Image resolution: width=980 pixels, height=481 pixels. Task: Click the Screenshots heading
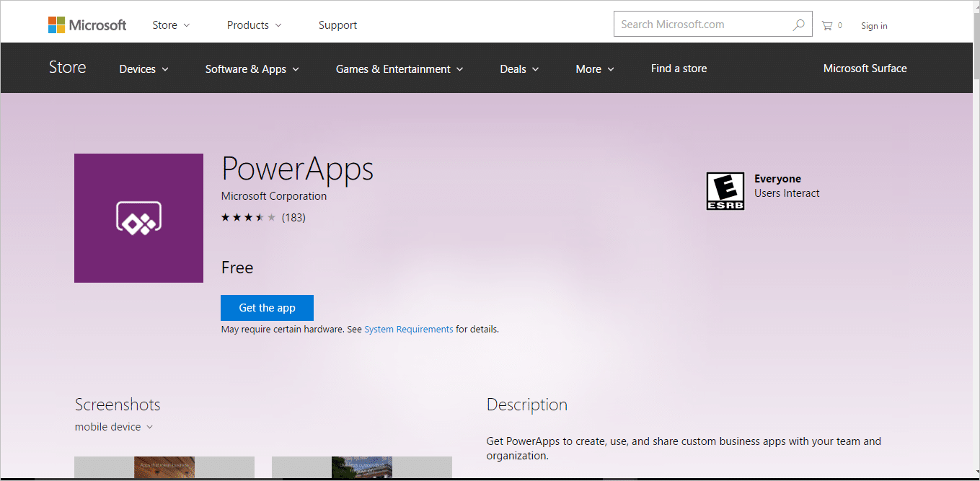[118, 405]
